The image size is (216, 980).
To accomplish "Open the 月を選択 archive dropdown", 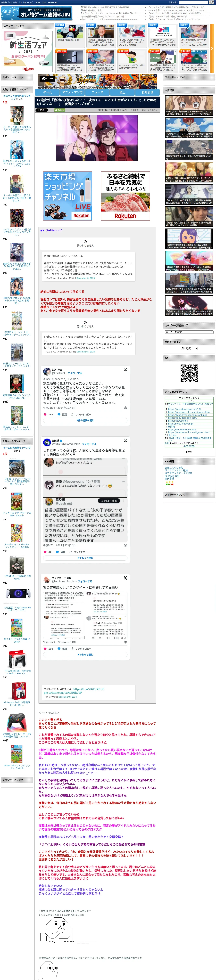I will (189, 349).
